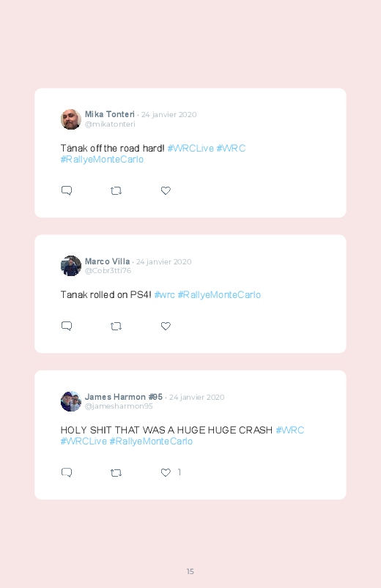This screenshot has height=588, width=381.
Task: Open the #WRCLive hashtag in Mika's tweet
Action: (190, 148)
